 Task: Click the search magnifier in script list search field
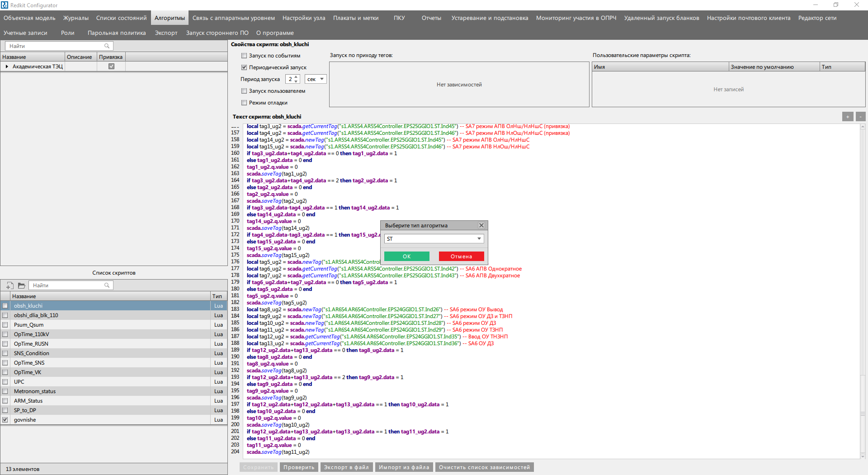coord(107,285)
